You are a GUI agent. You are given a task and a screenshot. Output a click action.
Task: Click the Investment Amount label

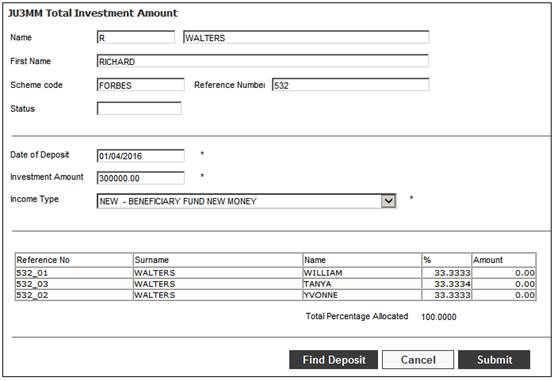pyautogui.click(x=47, y=177)
